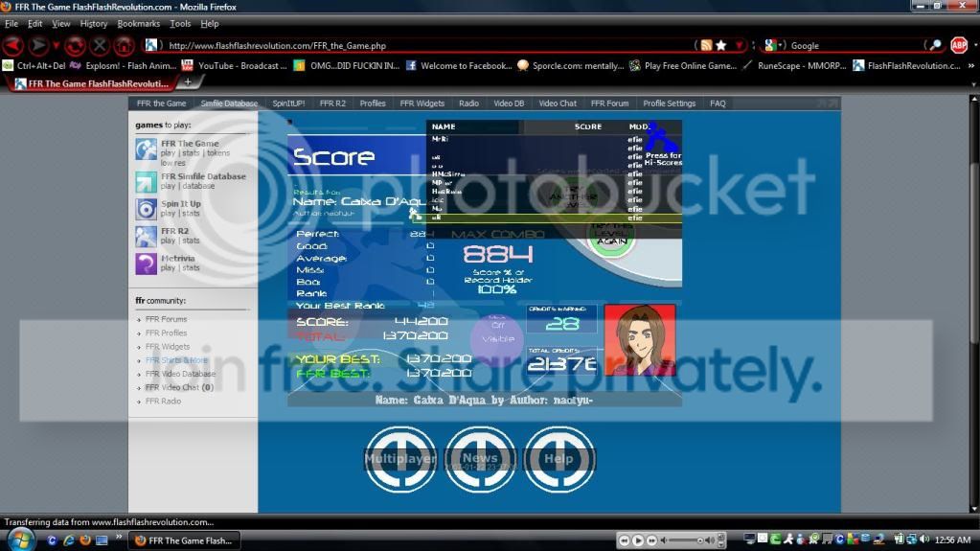Screen dimensions: 980x551
Task: Open the FFR Forums community link
Action: tap(166, 319)
